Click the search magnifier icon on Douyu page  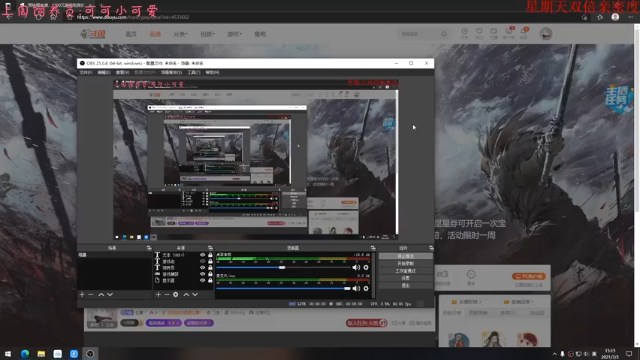(444, 34)
